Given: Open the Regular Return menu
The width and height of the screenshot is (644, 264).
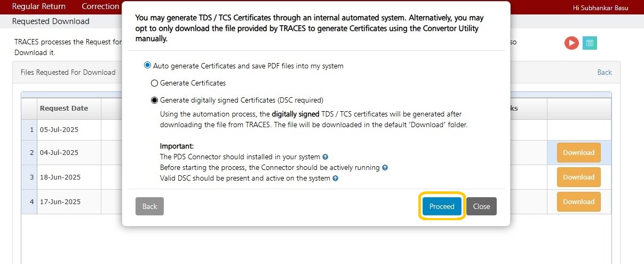Looking at the screenshot, I should [x=39, y=6].
